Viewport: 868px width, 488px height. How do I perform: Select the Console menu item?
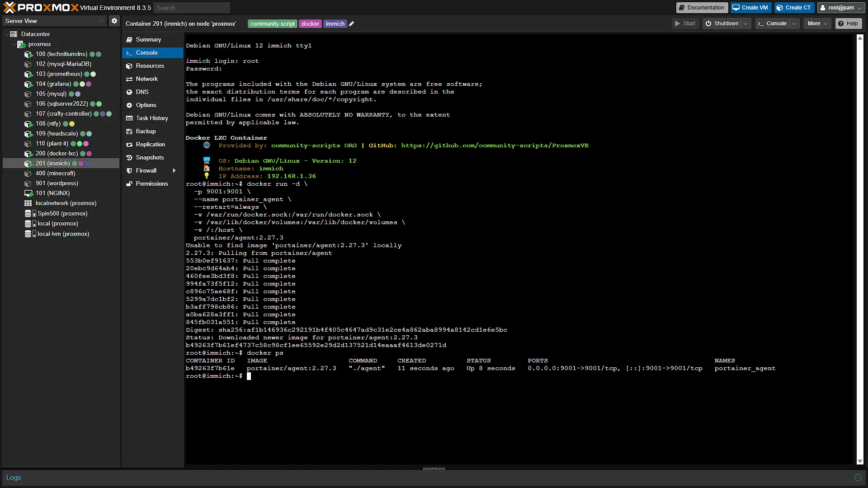click(152, 53)
